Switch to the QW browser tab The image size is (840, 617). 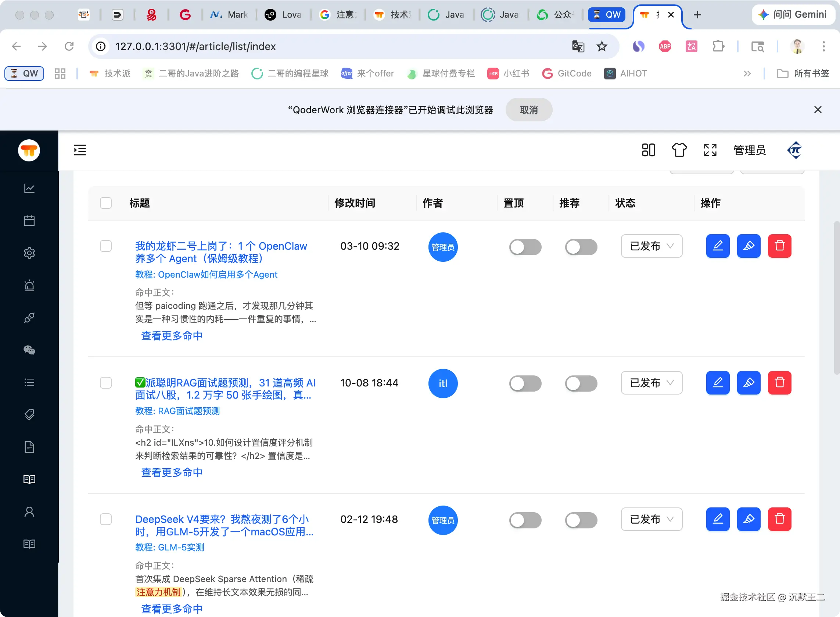(x=607, y=15)
